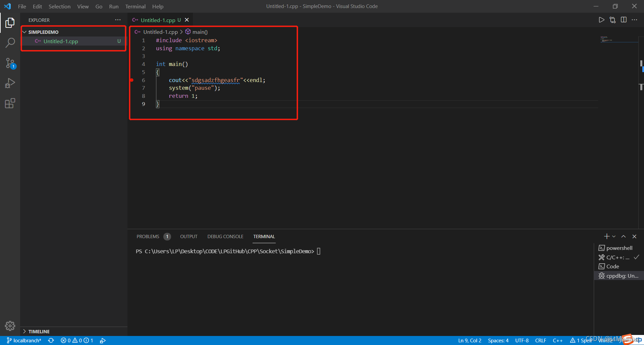Open the Extensions view

[10, 103]
